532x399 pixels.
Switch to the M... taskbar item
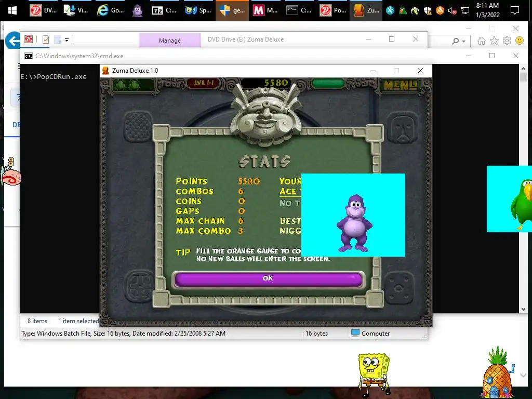tap(265, 10)
